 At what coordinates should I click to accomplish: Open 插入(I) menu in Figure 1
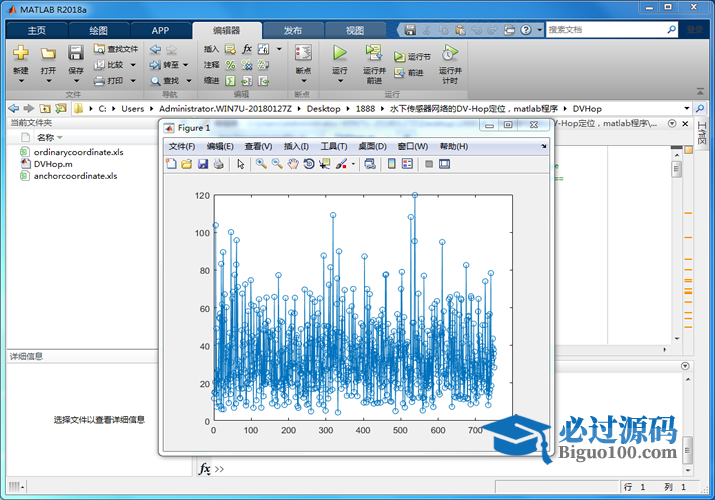click(296, 146)
